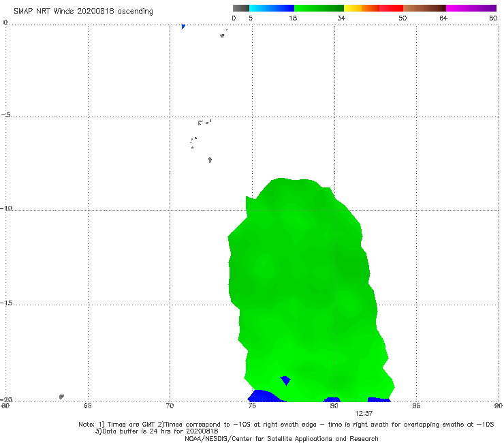504x443 pixels.
Task: Click the '12:37' swath time label
Action: point(364,414)
